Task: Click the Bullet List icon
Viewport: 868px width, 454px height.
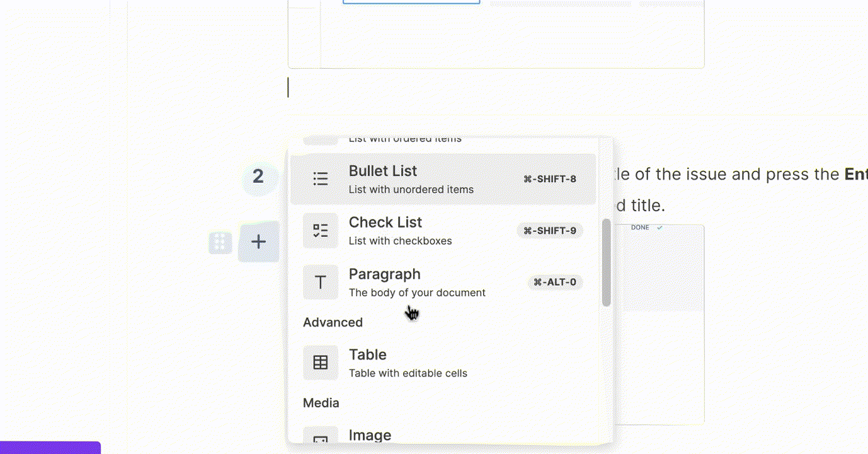Action: [321, 179]
